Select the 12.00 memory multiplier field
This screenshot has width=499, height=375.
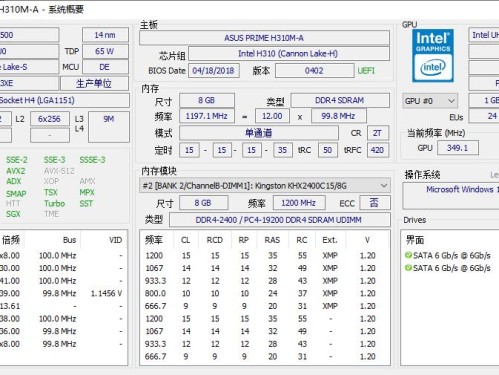tap(272, 116)
